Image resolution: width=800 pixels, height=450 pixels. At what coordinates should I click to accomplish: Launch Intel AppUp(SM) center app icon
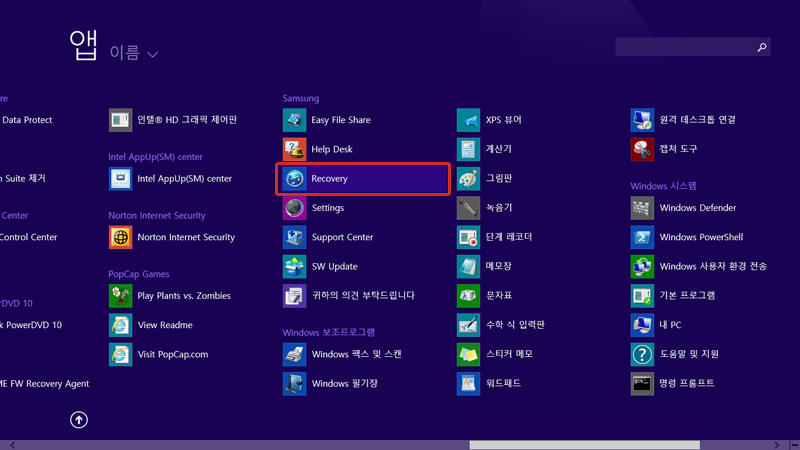(x=120, y=179)
